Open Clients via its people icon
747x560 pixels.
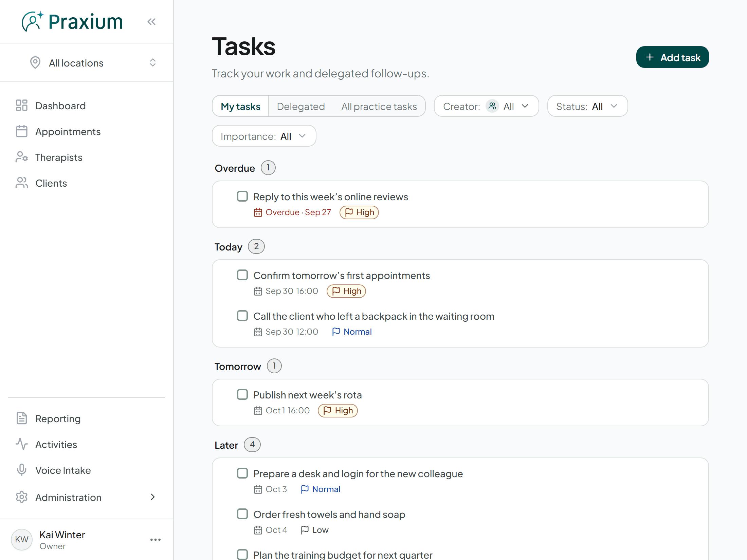point(22,183)
